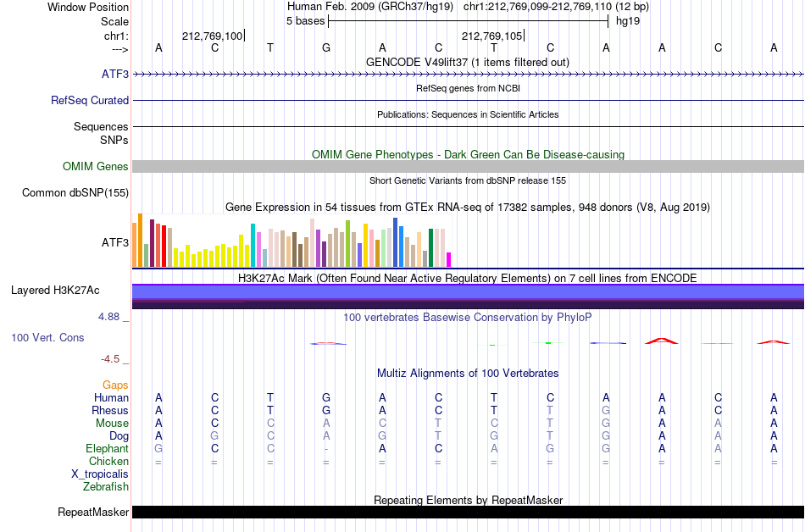Screen dimensions: 805x532
Task: Click the GENCODE V49lift37 track title
Action: pyautogui.click(x=468, y=62)
